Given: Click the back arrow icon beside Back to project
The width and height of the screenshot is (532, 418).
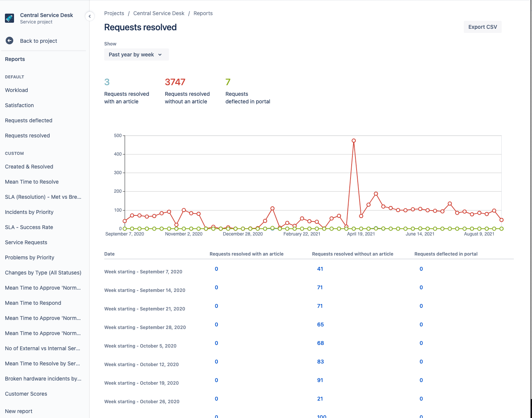Looking at the screenshot, I should click(9, 41).
